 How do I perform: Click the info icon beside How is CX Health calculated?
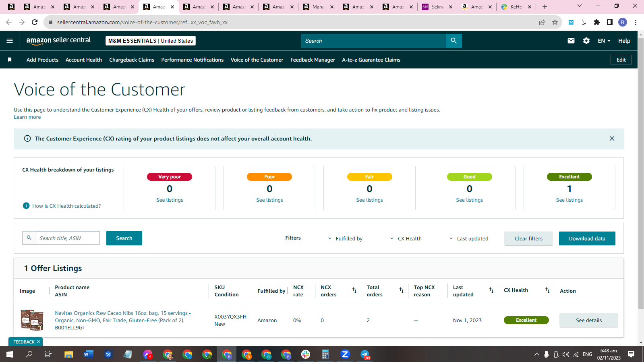pos(26,206)
